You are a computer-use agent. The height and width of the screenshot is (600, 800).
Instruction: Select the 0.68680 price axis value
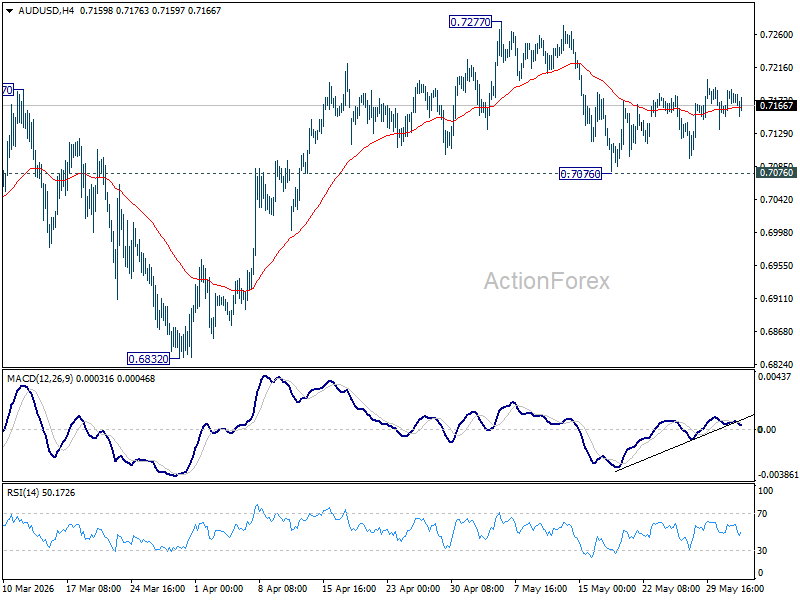777,332
